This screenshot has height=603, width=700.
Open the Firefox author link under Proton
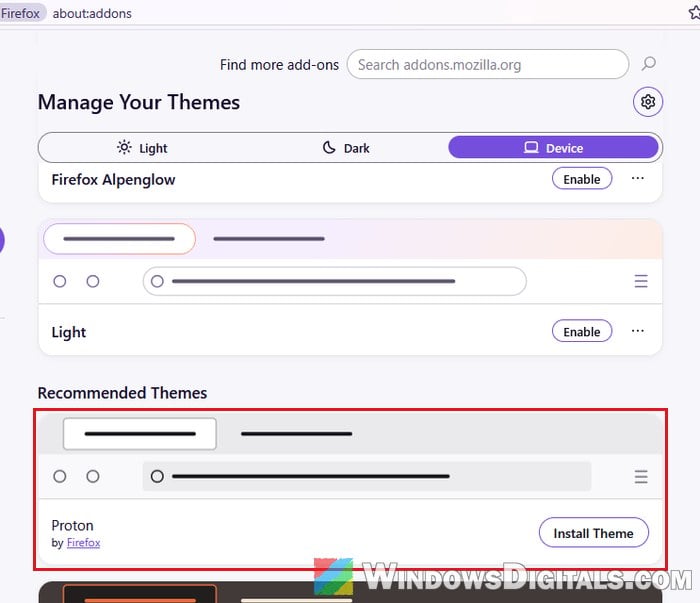pos(83,543)
